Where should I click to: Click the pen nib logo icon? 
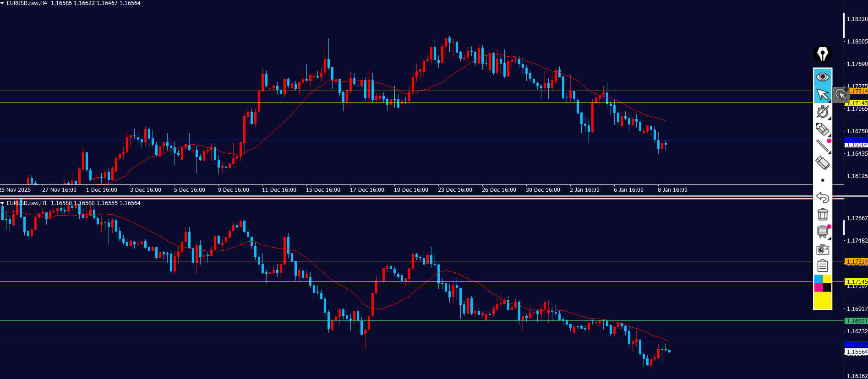tap(823, 54)
